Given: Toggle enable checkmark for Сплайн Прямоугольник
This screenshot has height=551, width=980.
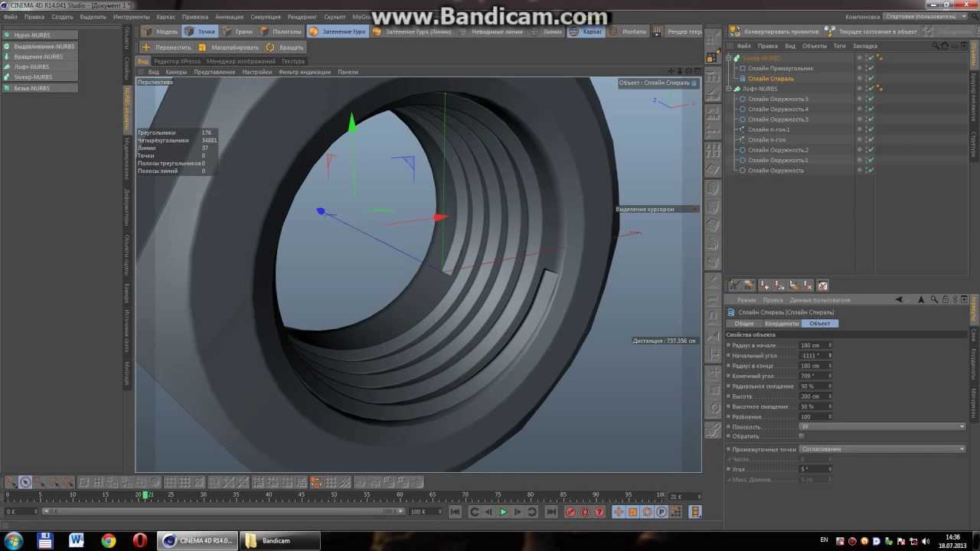Looking at the screenshot, I should click(871, 68).
